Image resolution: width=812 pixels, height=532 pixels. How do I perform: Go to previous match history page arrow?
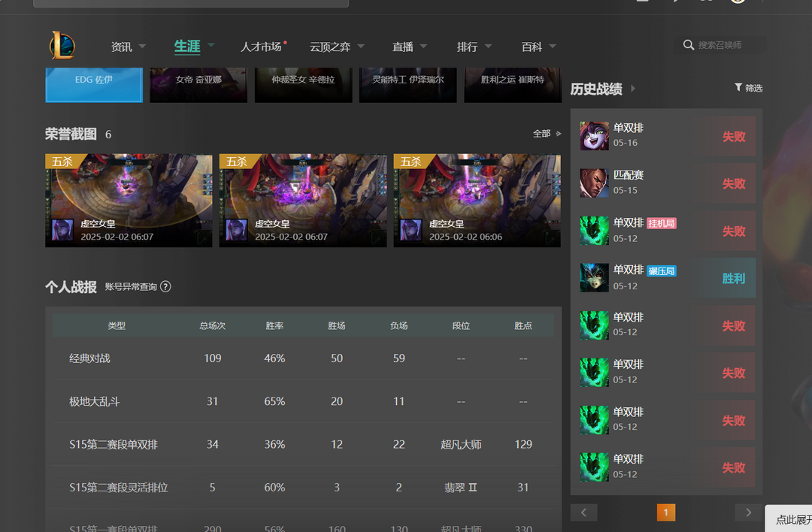[x=583, y=512]
